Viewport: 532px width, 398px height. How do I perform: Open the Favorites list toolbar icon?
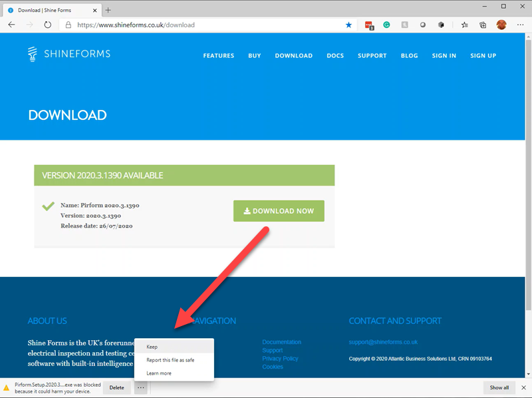pos(465,25)
